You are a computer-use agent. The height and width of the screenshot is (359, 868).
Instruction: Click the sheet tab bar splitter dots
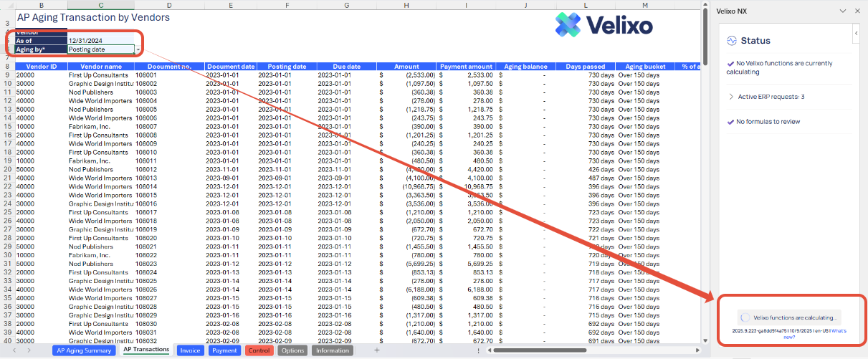tap(478, 350)
